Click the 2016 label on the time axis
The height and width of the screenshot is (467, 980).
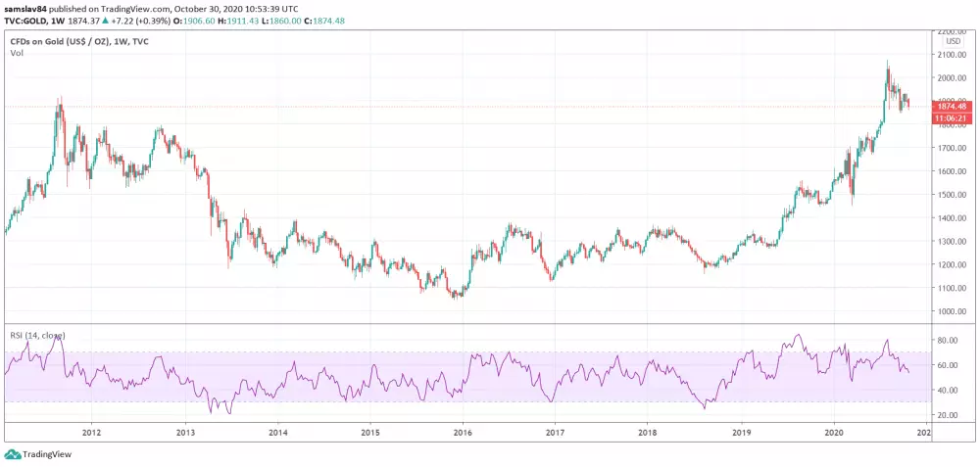(x=464, y=430)
